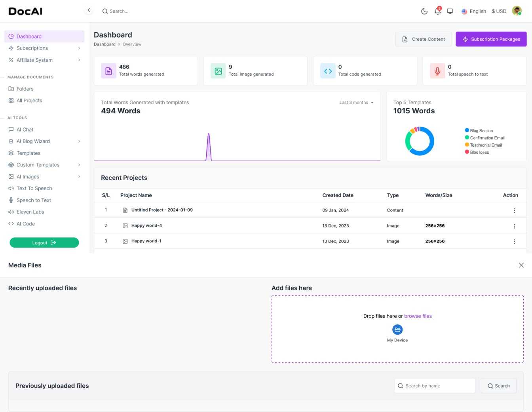Click the browse files link
Viewport: 532px width, 412px height.
pos(418,316)
